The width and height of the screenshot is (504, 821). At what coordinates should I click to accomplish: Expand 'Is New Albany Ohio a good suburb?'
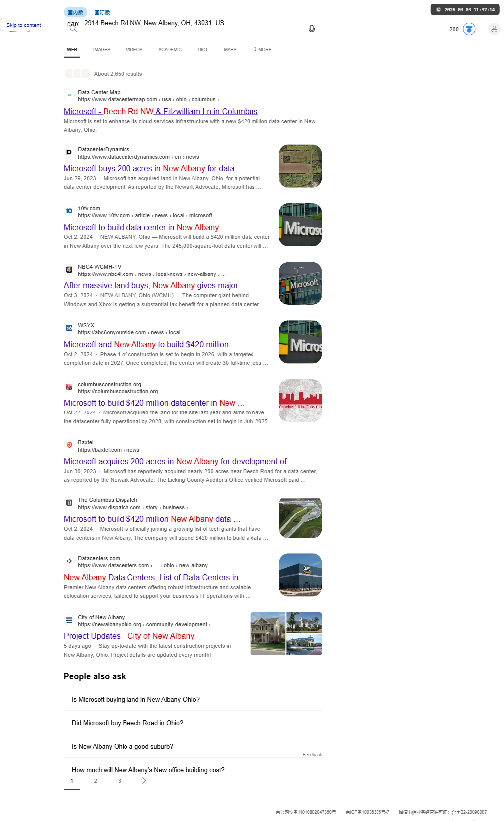(x=193, y=747)
